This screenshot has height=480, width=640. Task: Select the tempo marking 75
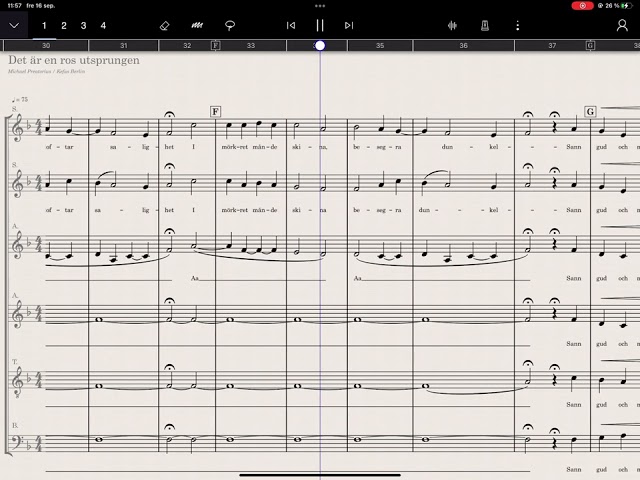[x=20, y=99]
